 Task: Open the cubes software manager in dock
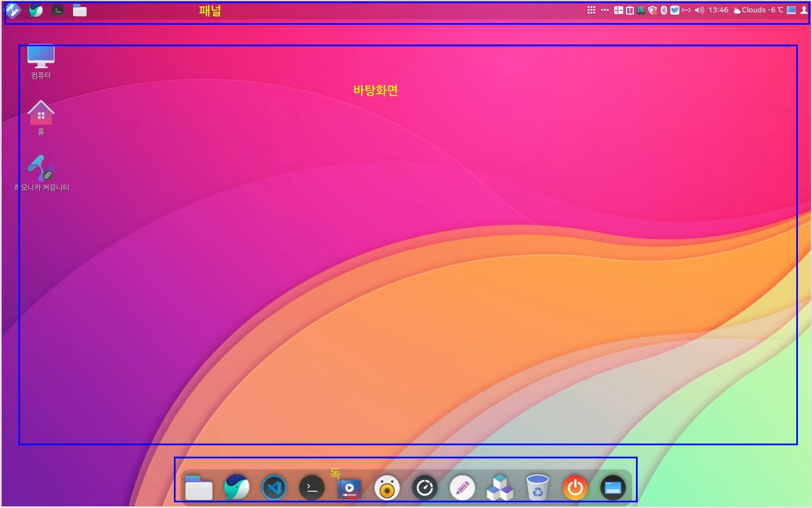tap(500, 488)
